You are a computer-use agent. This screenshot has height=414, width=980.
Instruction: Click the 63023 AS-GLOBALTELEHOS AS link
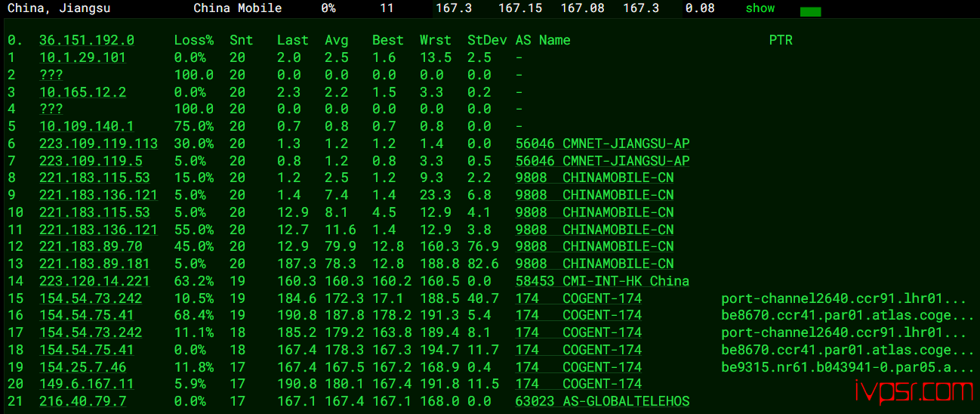(602, 401)
